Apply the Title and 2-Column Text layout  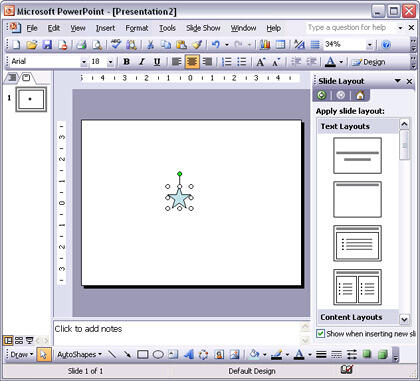[357, 287]
